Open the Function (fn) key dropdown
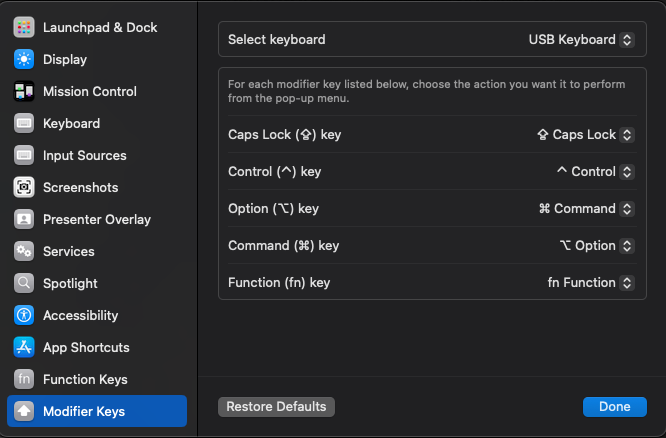 tap(590, 282)
